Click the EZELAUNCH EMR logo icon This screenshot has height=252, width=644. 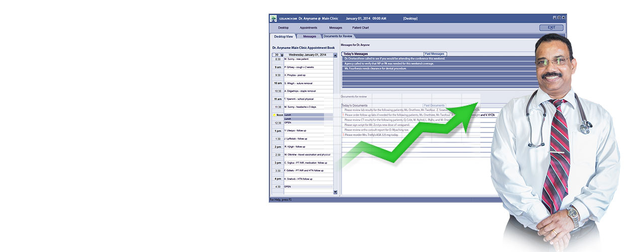pos(273,19)
